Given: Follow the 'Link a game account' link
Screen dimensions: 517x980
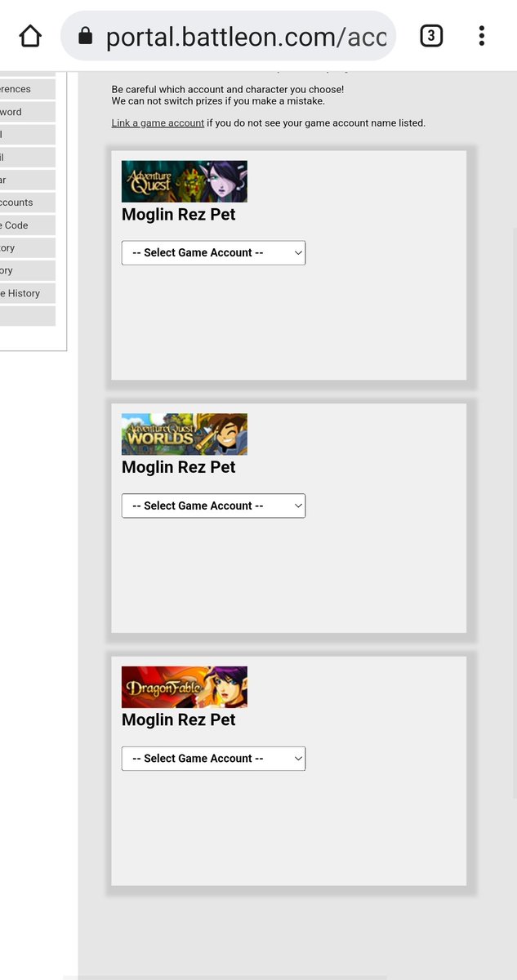Looking at the screenshot, I should pyautogui.click(x=158, y=123).
